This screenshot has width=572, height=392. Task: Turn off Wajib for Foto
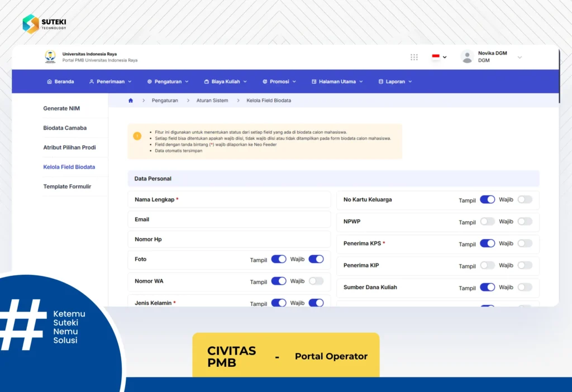point(316,259)
